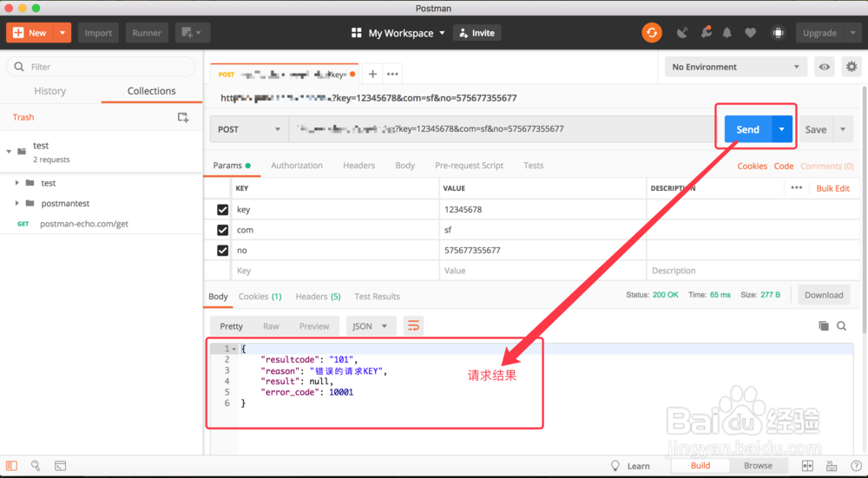Open the Authorization tab

(297, 166)
